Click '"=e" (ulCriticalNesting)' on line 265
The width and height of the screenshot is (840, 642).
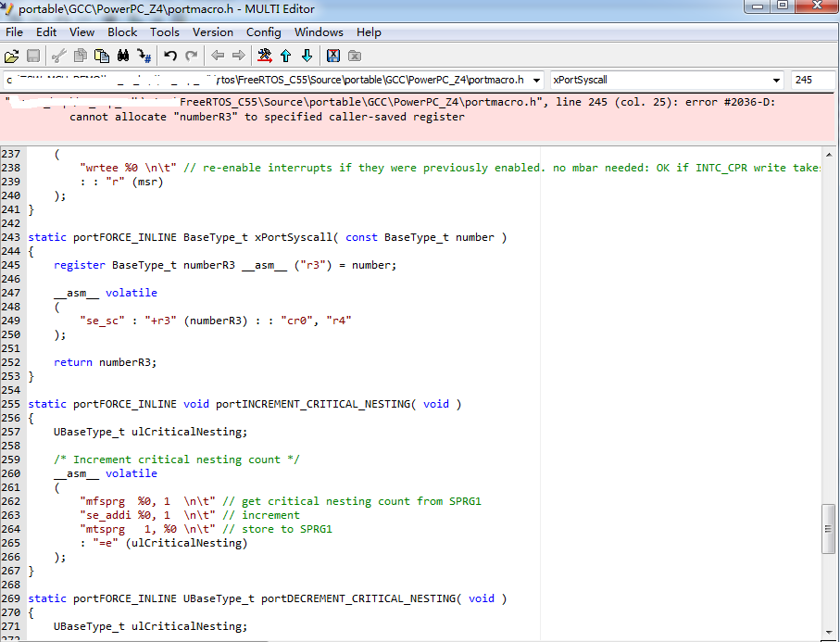pyautogui.click(x=169, y=544)
